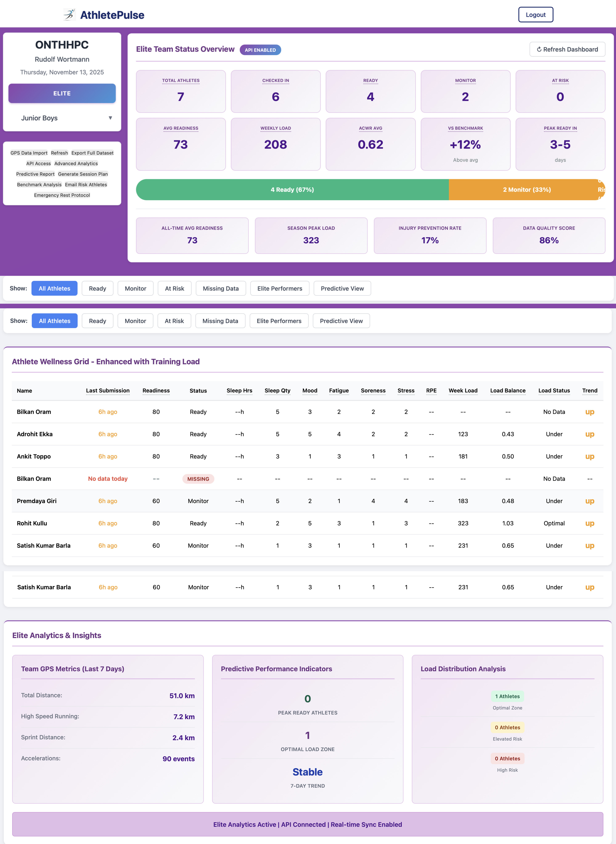The image size is (616, 844).
Task: Select the All Athletes tab
Action: [x=54, y=288]
